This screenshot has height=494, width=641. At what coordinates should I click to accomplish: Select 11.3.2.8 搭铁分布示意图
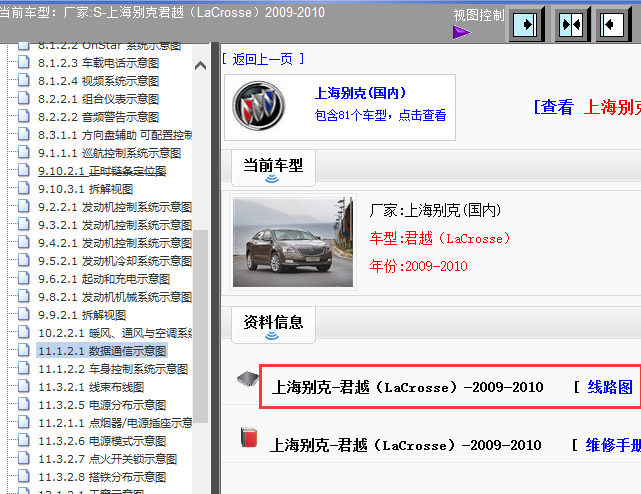pyautogui.click(x=102, y=477)
